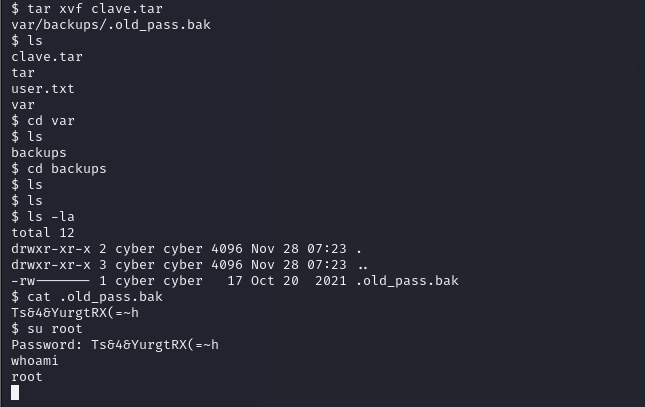The height and width of the screenshot is (407, 645).
Task: Click the terminal cursor block at the bottom
Action: coord(15,393)
